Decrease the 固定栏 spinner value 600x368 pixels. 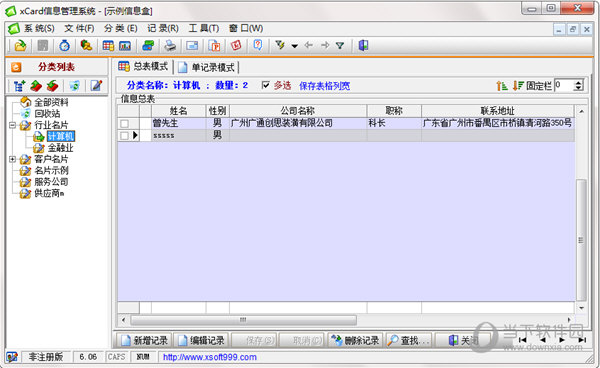point(579,88)
